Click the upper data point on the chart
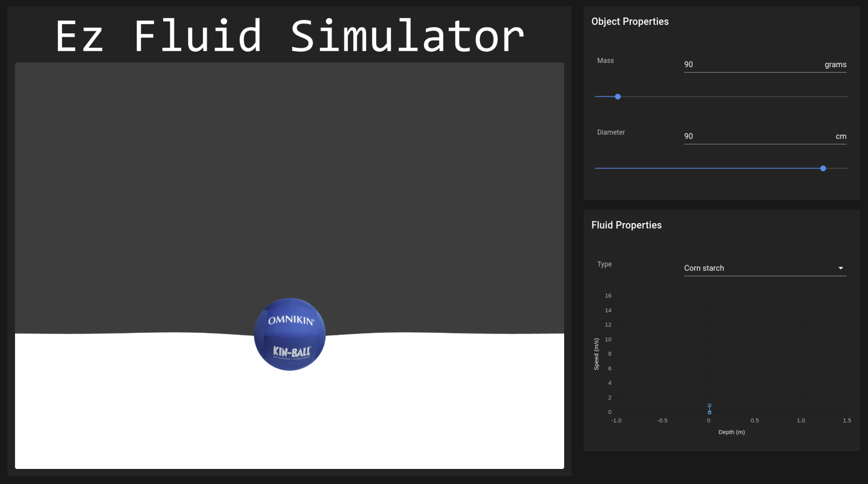Screen dimensions: 868x484 709,405
